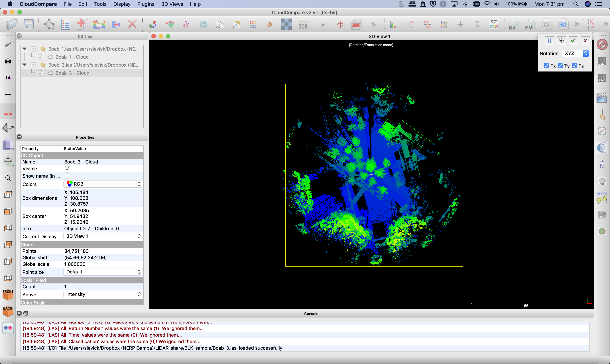
Task: Toggle the Tz translation checkbox
Action: coord(574,66)
